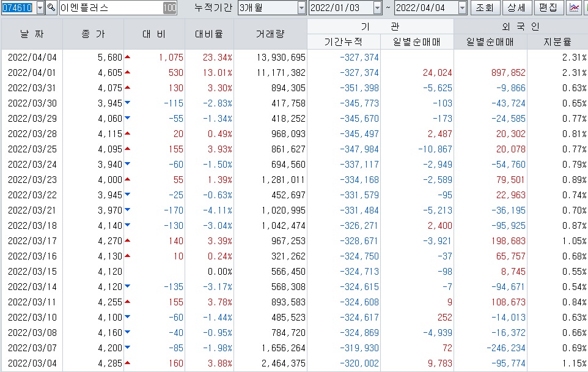This screenshot has height=372, width=588.
Task: Click the 편집 button
Action: (x=548, y=7)
